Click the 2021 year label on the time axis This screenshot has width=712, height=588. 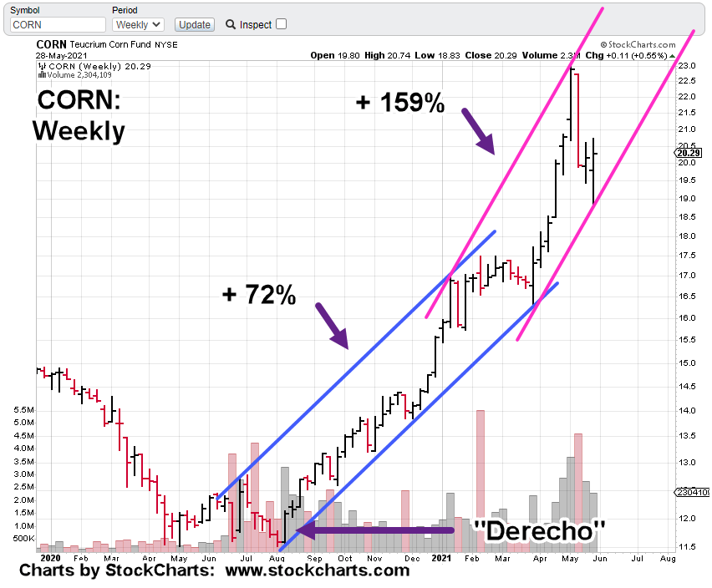(443, 555)
